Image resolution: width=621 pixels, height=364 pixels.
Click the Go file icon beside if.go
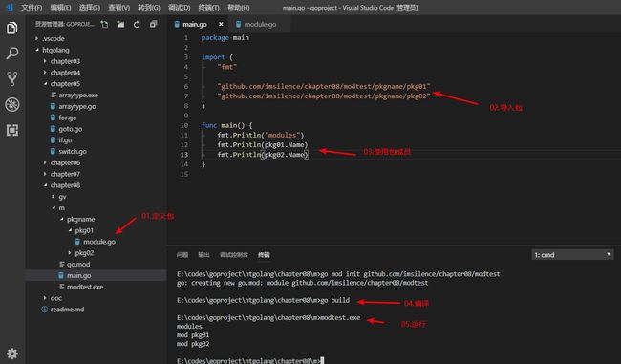pos(53,139)
